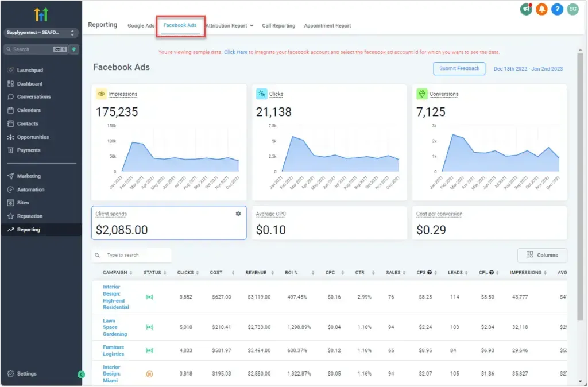
Task: Click the CPS help tooltip icon
Action: pyautogui.click(x=430, y=273)
